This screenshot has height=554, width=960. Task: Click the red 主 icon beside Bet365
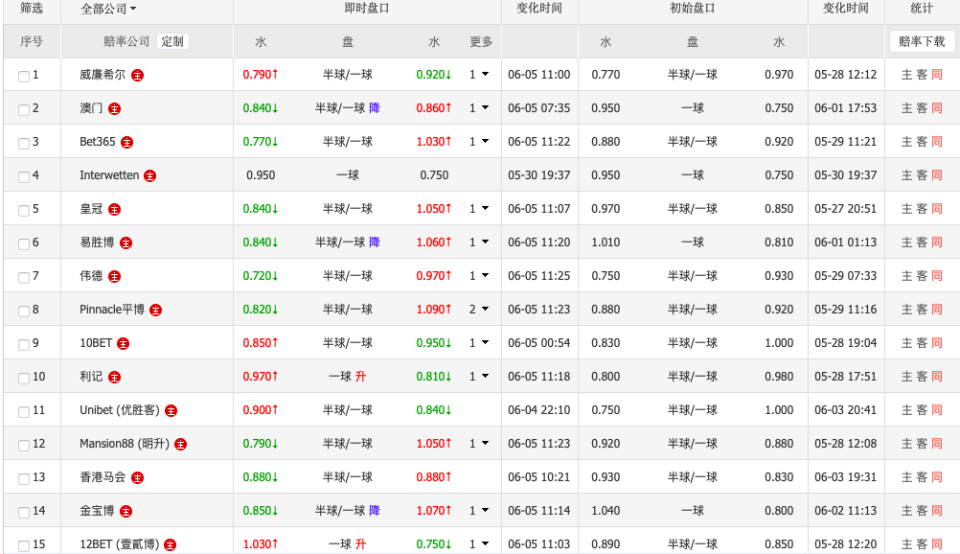tap(127, 143)
